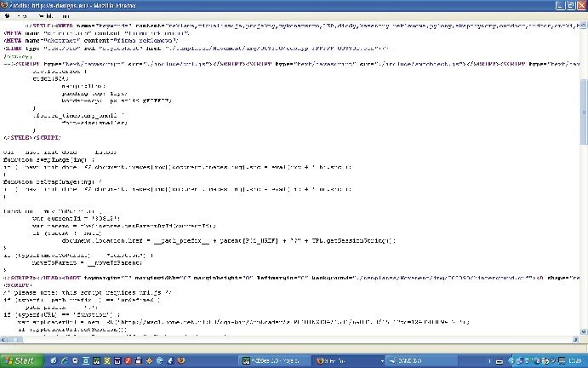Click the META name="abstract" source line
Screen dimensions: 588x368
(x=91, y=41)
